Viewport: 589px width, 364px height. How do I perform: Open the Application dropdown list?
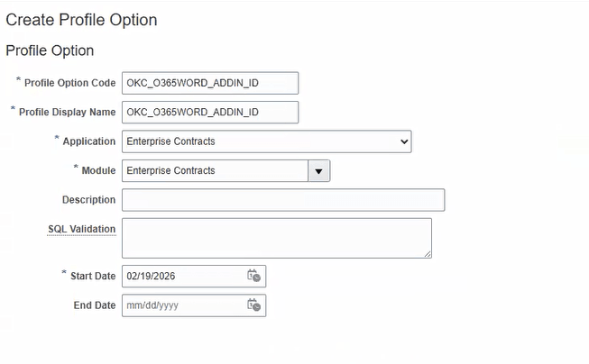pyautogui.click(x=267, y=141)
